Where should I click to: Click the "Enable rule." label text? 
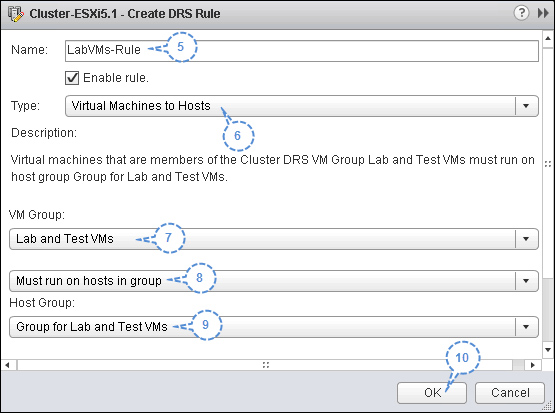[x=116, y=78]
